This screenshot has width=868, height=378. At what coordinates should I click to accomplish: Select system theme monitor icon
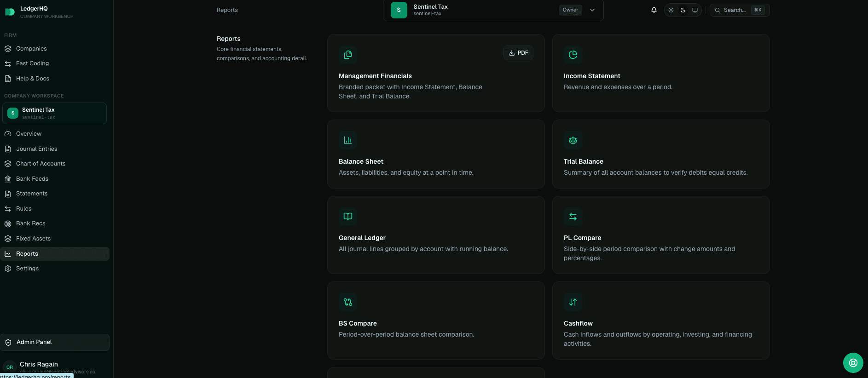click(695, 10)
